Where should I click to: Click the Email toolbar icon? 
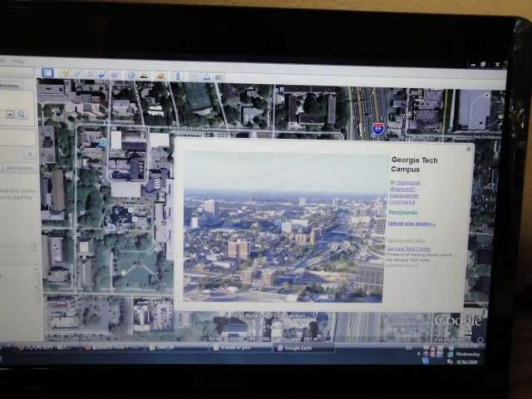194,77
